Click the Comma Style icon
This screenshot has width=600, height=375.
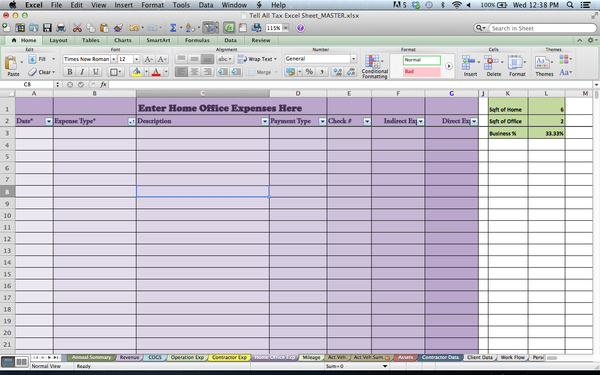click(322, 72)
